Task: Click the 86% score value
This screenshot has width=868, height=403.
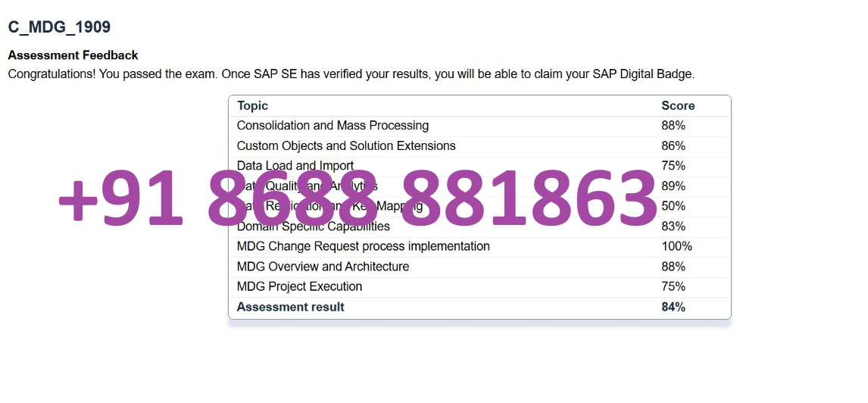Action: [x=673, y=146]
